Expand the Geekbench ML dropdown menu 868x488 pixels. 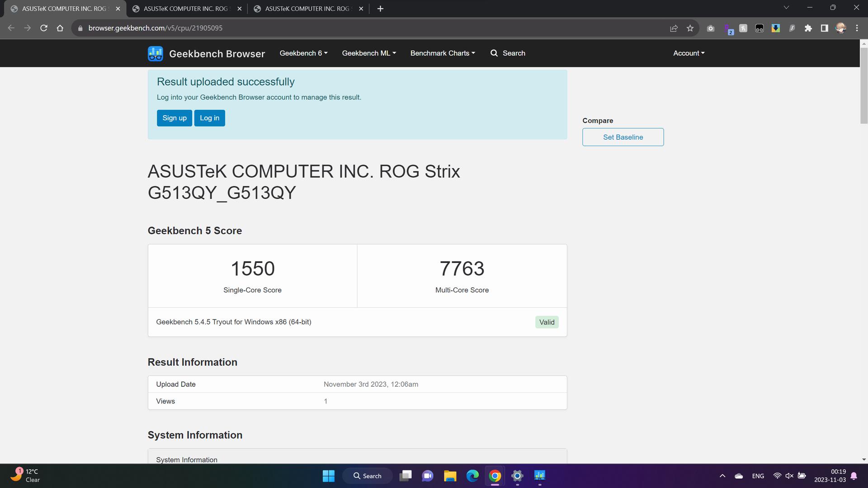click(x=369, y=53)
